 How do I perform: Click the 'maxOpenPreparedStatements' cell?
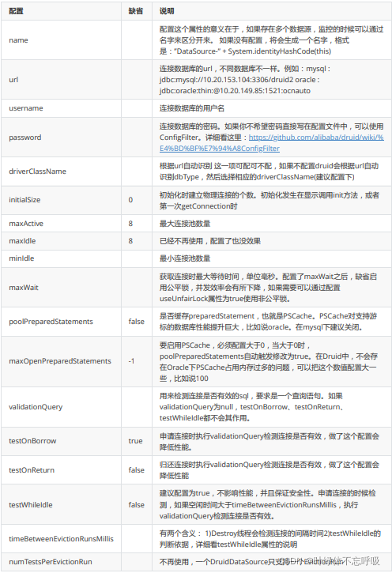(62, 361)
